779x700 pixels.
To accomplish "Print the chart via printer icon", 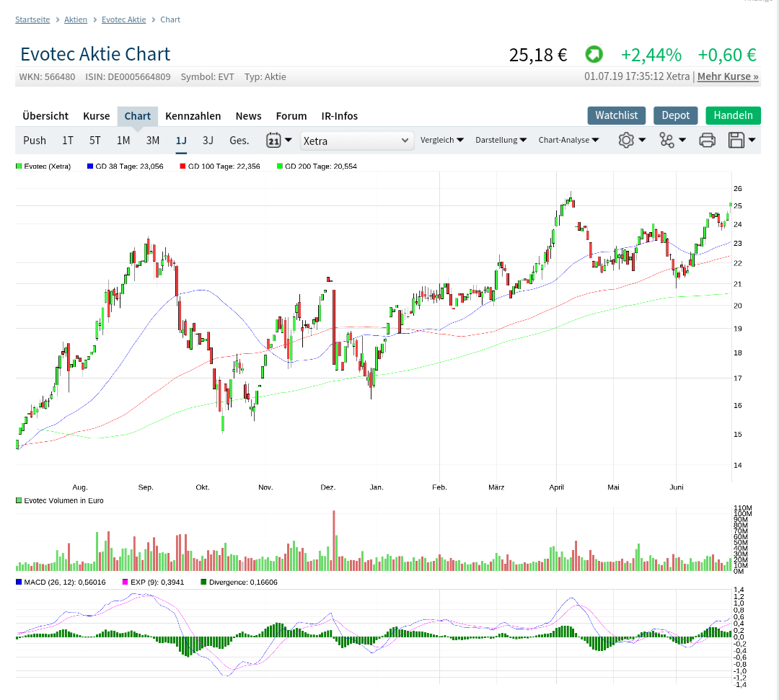I will tap(707, 141).
